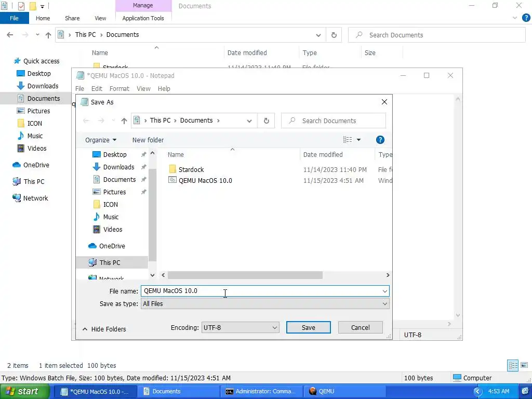532x399 pixels.
Task: Click the Save button in Save As dialog
Action: coord(308,327)
